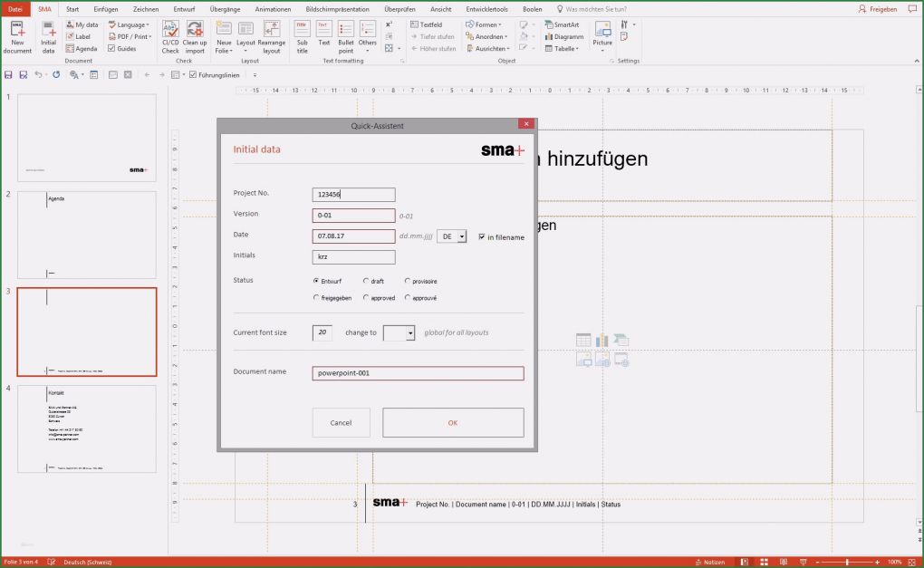This screenshot has width=924, height=568.
Task: Open the Datei menu
Action: [x=15, y=8]
